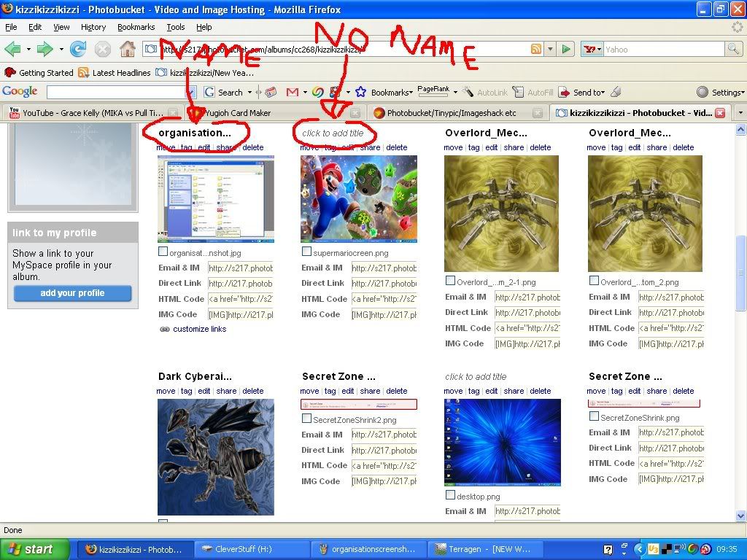Click the Home icon in navigation toolbar
The height and width of the screenshot is (560, 747).
click(127, 50)
